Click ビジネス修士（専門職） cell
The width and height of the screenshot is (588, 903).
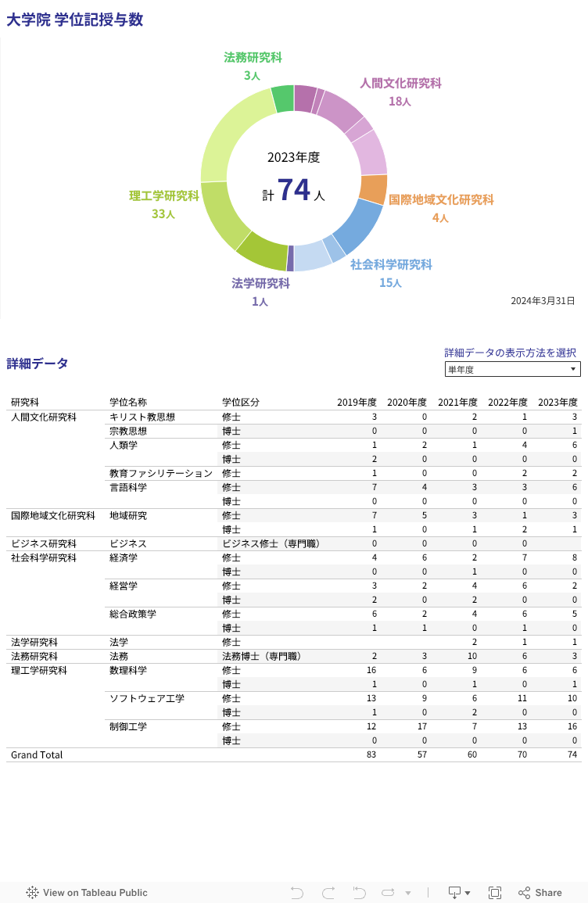271,543
